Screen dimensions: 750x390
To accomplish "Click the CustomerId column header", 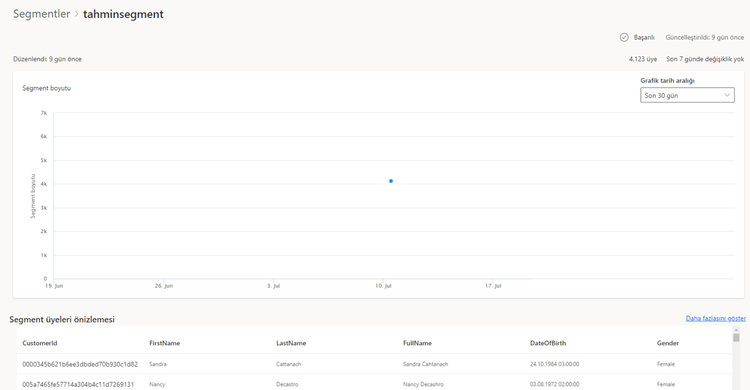I will 40,343.
